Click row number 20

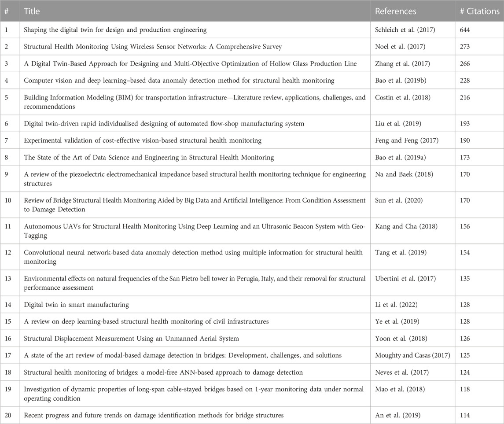click(x=8, y=415)
